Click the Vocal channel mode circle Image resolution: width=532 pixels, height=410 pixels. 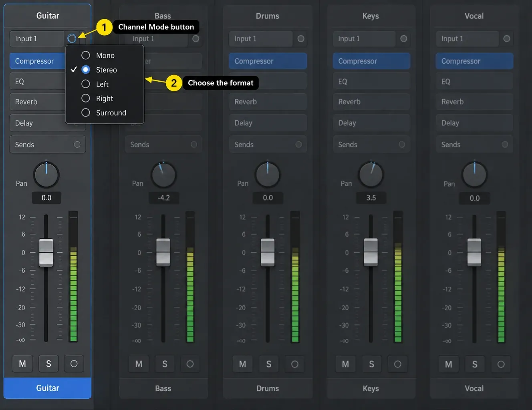507,39
